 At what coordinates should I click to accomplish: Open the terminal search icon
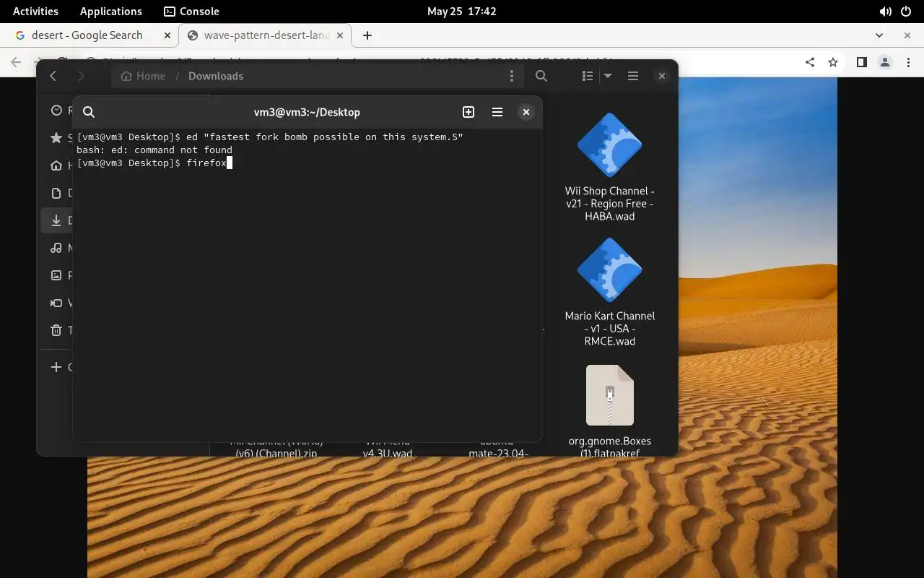pos(89,112)
